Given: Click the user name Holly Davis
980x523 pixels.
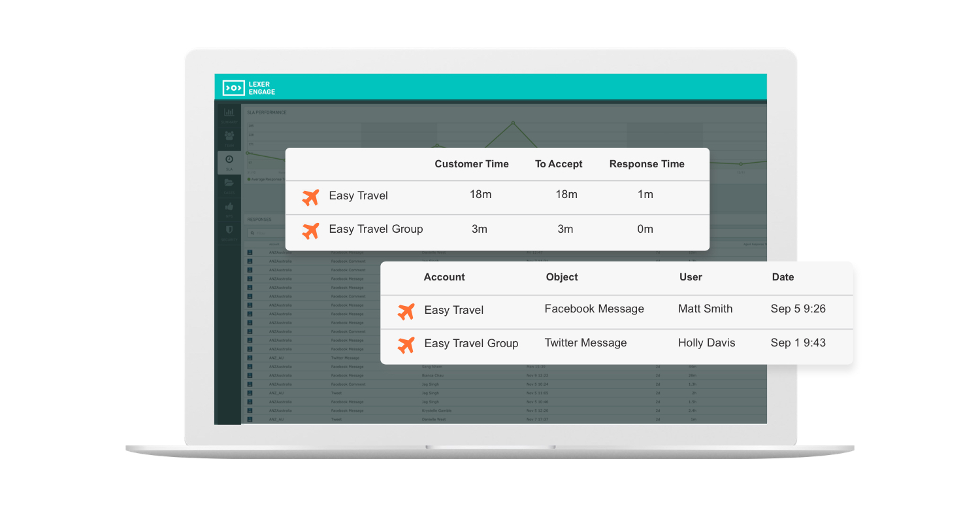Looking at the screenshot, I should point(707,343).
